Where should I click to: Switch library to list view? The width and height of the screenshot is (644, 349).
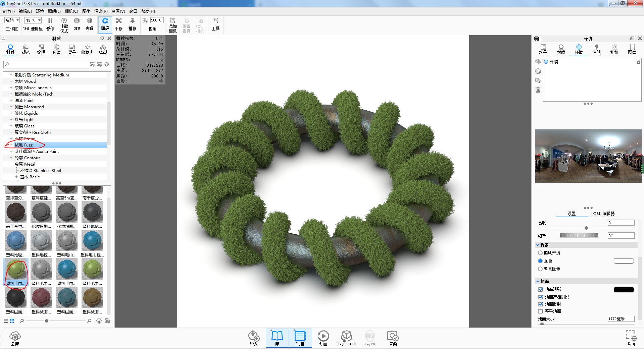click(x=6, y=321)
